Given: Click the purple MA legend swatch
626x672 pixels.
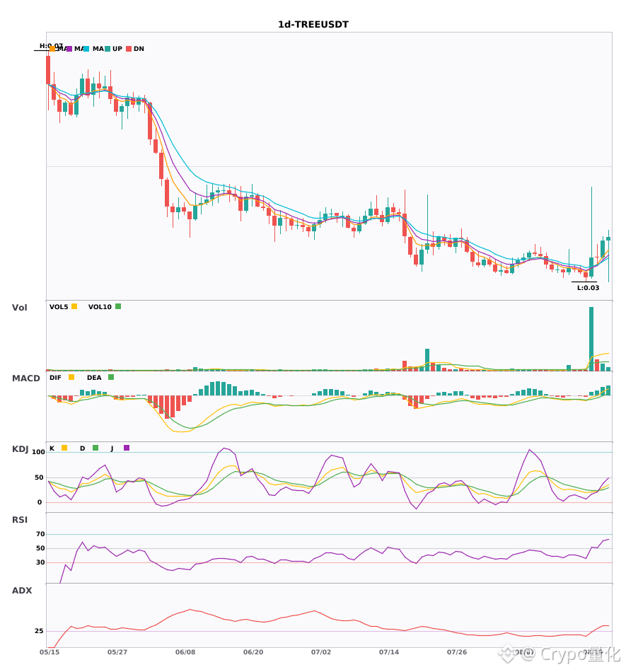Looking at the screenshot, I should [x=69, y=49].
